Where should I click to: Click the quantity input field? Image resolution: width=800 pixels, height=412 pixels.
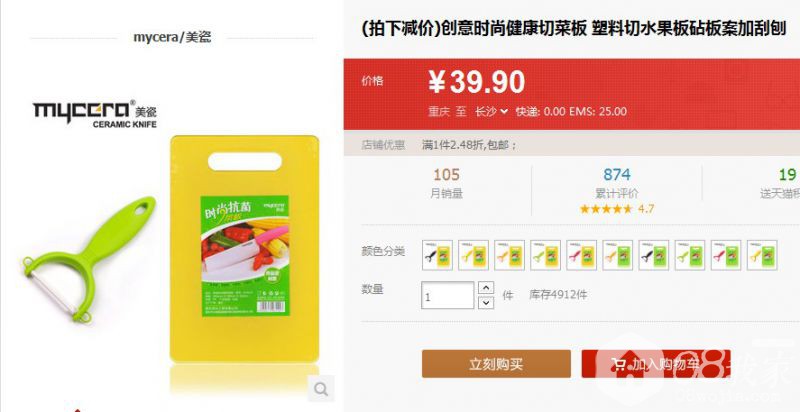(x=448, y=295)
